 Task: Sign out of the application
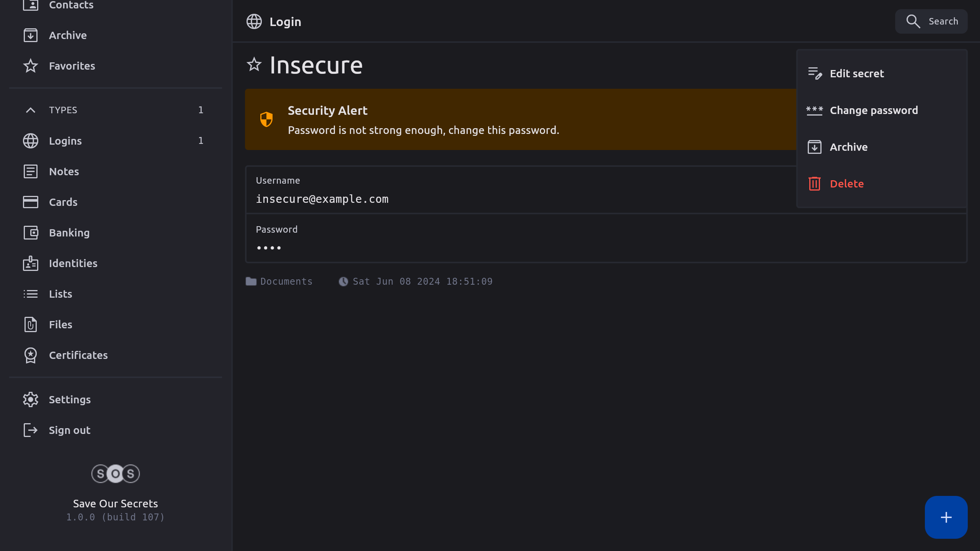[x=70, y=430]
